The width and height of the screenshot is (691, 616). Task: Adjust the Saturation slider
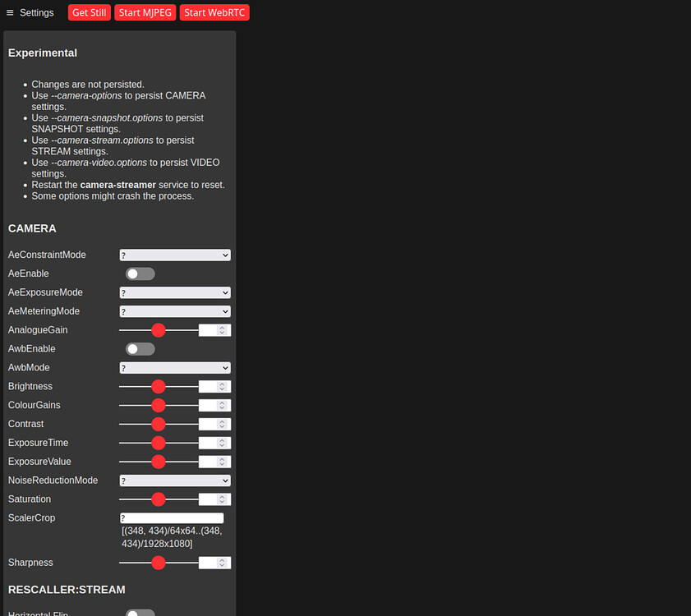click(x=159, y=499)
